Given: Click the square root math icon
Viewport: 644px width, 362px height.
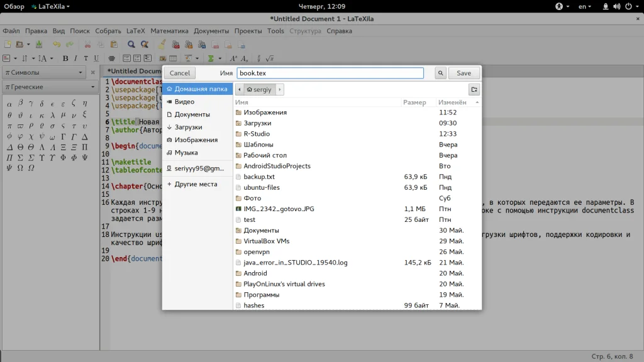Looking at the screenshot, I should point(270,58).
